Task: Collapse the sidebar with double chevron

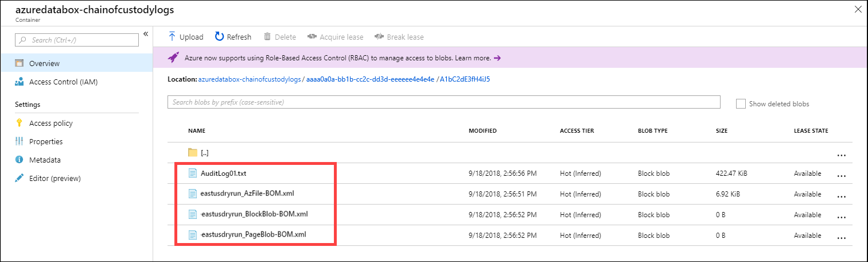Action: 146,34
